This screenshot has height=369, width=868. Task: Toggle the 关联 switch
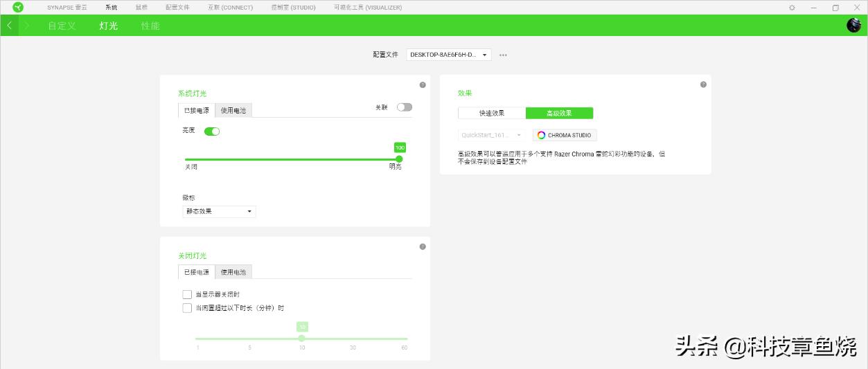click(x=405, y=107)
